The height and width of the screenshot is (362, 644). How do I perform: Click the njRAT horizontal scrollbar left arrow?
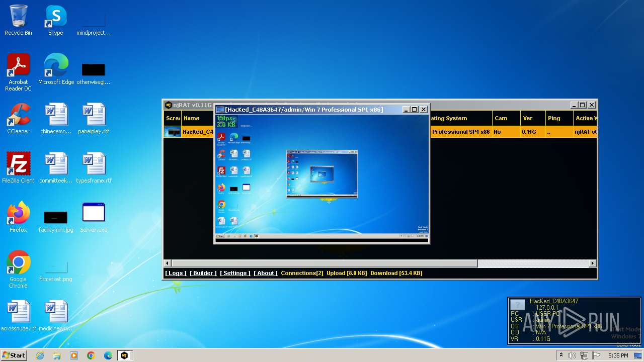coord(168,263)
